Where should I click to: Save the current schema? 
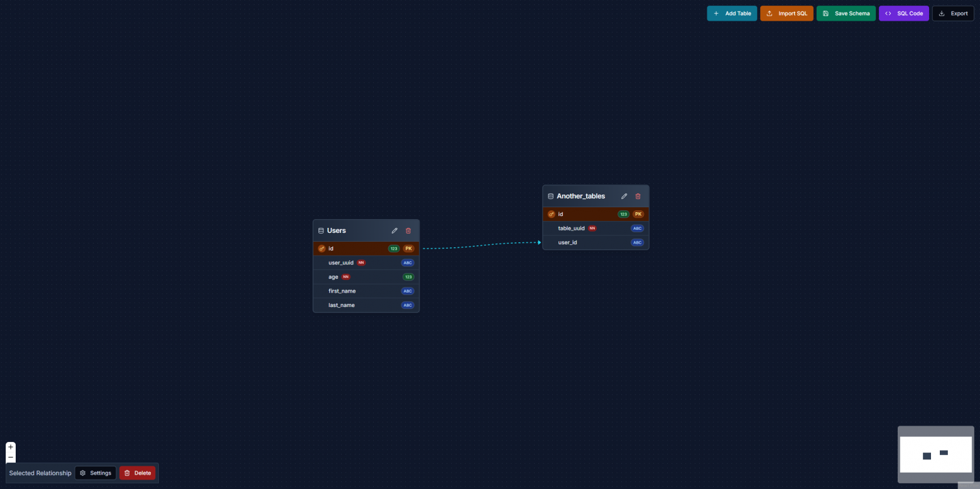[x=846, y=13]
